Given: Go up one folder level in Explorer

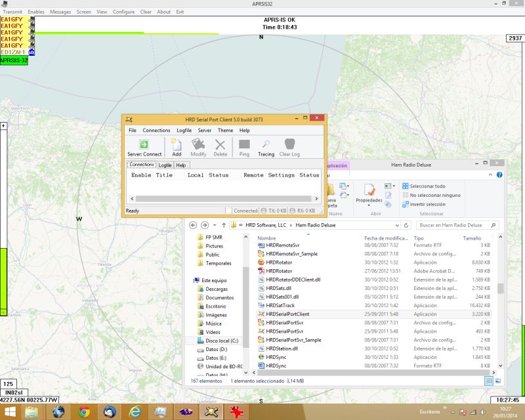Looking at the screenshot, I should 224,225.
